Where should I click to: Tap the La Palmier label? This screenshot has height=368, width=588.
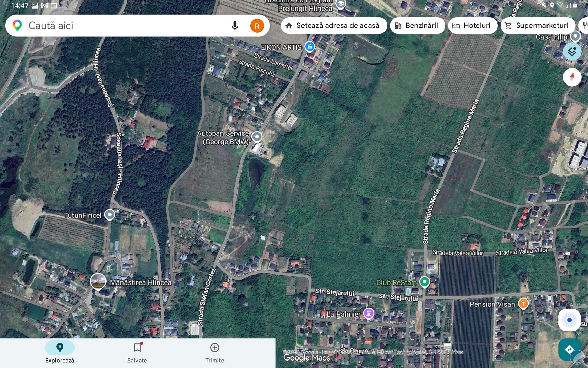pos(344,314)
